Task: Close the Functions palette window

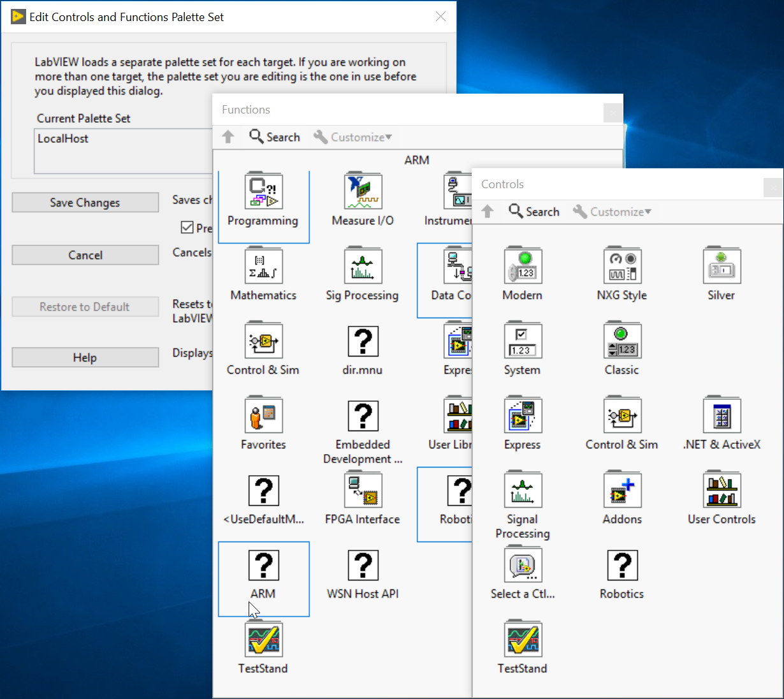Action: pyautogui.click(x=613, y=113)
